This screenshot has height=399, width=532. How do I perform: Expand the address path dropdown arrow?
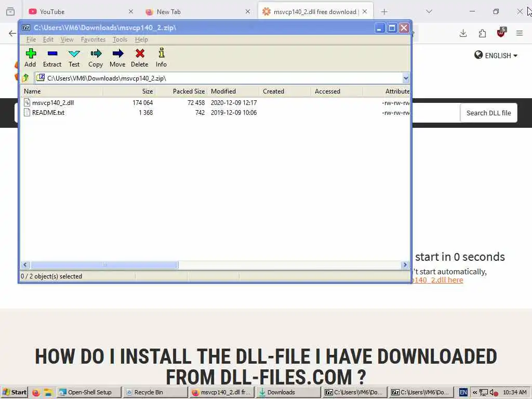406,78
